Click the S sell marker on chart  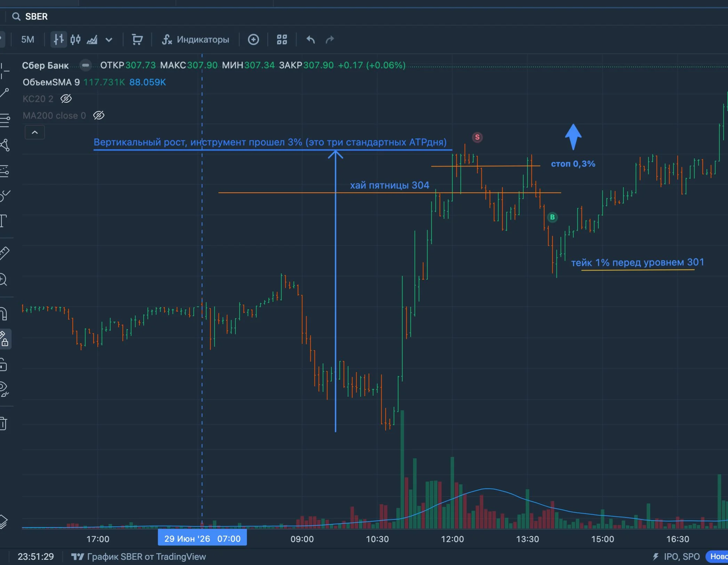477,137
